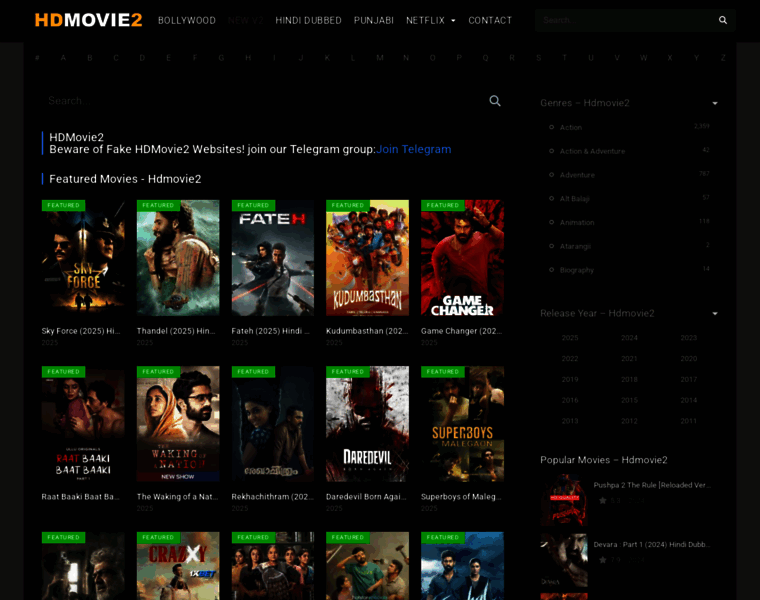The height and width of the screenshot is (600, 760).
Task: Click the star rating icon under Pushpa 2
Action: click(x=602, y=501)
